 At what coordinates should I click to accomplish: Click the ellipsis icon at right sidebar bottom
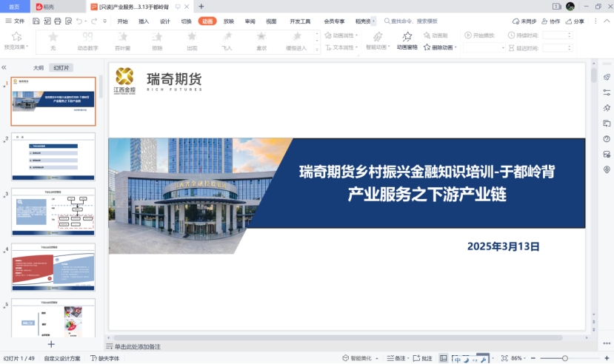pyautogui.click(x=607, y=343)
